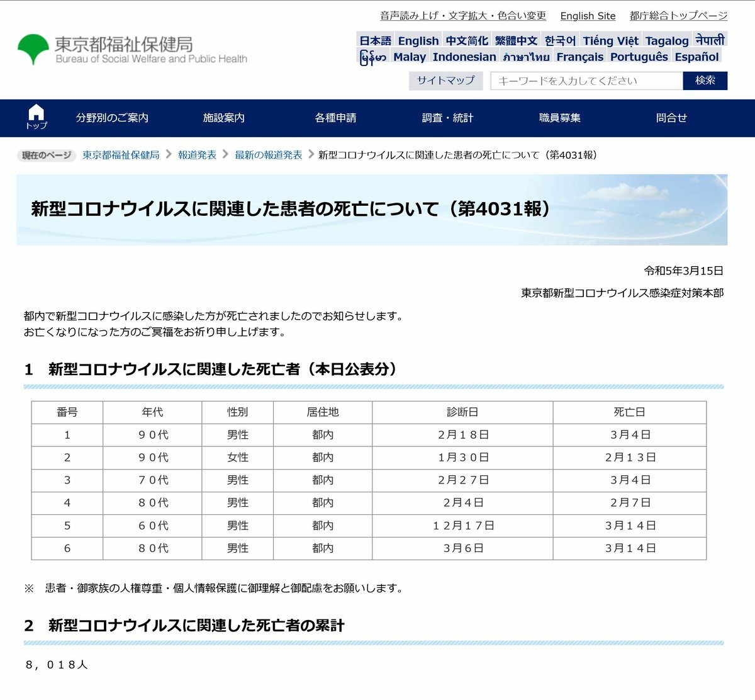Switch language to Burmese (မြန်မာ)
755x700 pixels.
point(372,57)
